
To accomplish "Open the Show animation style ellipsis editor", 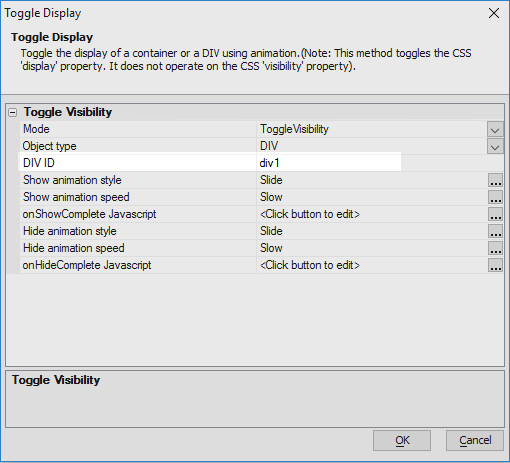I will click(495, 180).
